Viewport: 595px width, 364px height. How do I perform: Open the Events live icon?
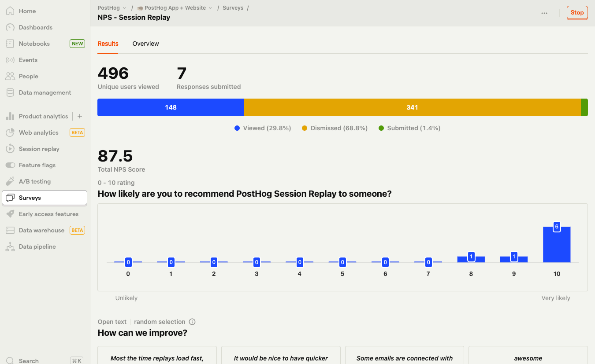[10, 60]
